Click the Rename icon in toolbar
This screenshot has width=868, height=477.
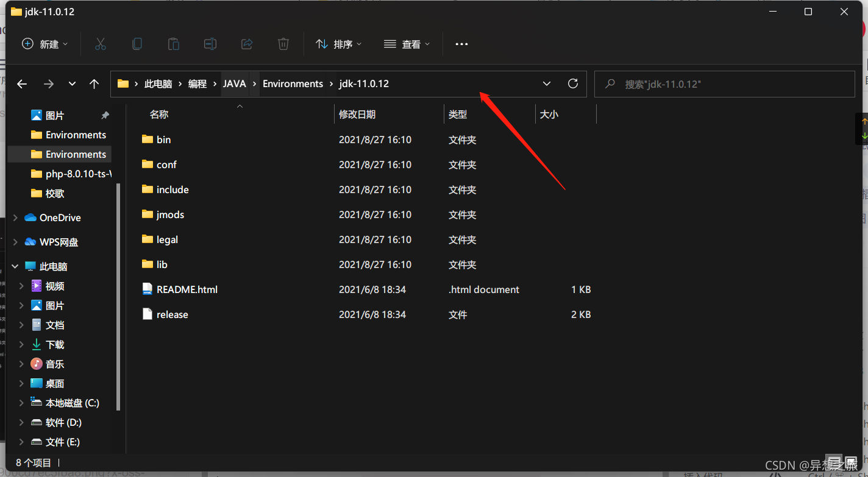point(210,44)
